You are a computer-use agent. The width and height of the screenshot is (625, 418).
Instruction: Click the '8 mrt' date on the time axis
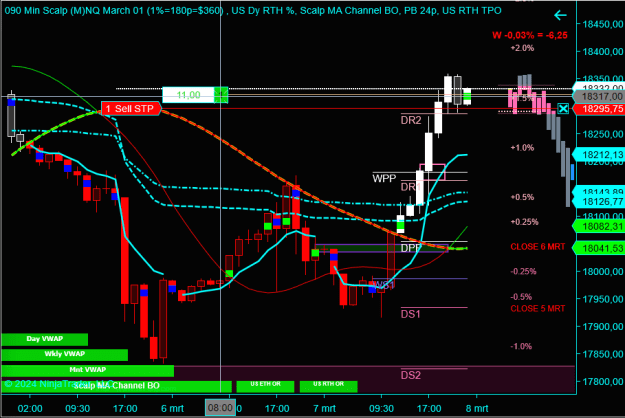[477, 408]
